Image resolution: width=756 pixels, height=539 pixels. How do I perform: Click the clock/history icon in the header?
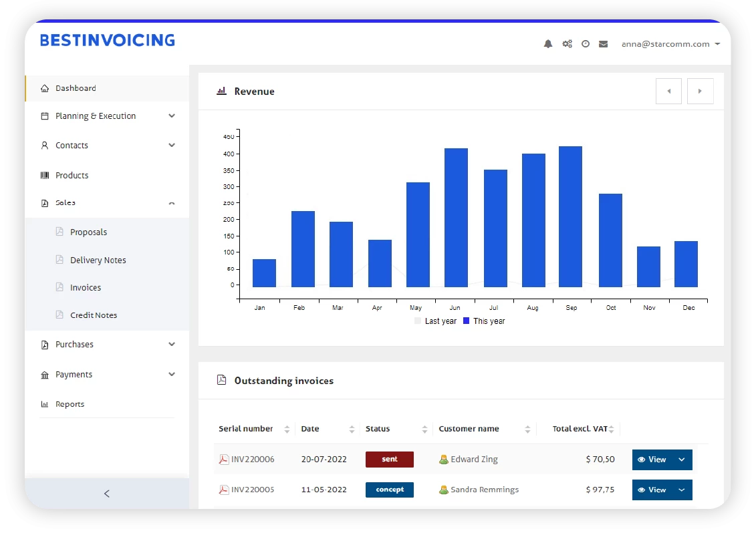point(585,43)
